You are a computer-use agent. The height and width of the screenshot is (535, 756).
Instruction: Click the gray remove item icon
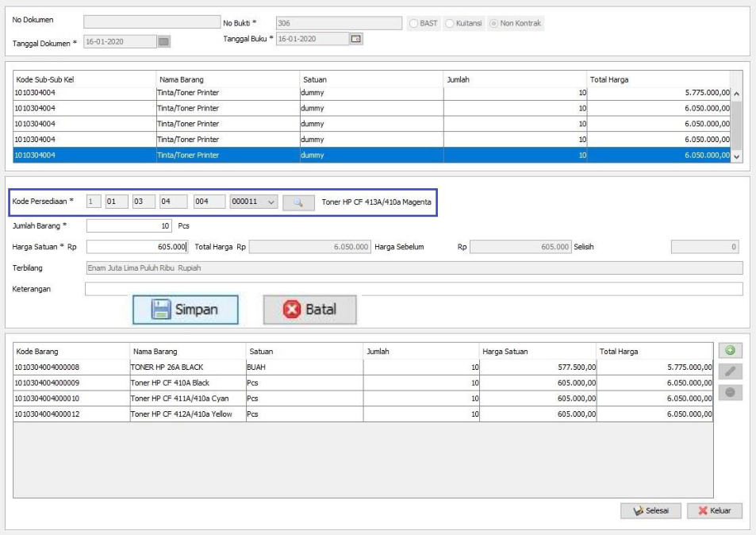[x=729, y=392]
